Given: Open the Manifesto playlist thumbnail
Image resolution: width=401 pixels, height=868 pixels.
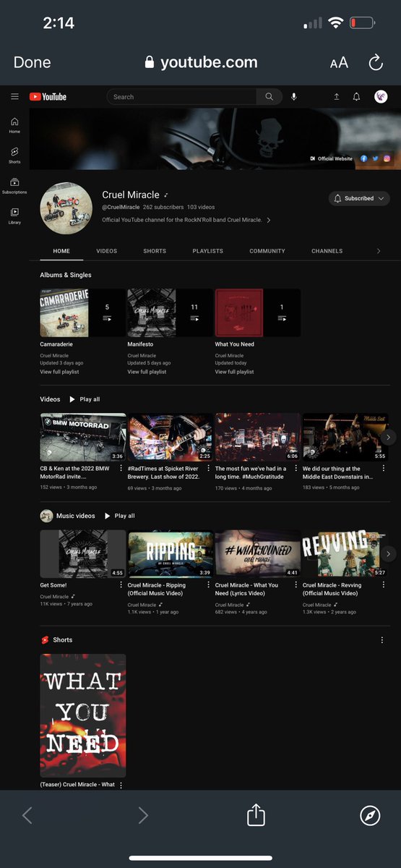Looking at the screenshot, I should point(171,313).
